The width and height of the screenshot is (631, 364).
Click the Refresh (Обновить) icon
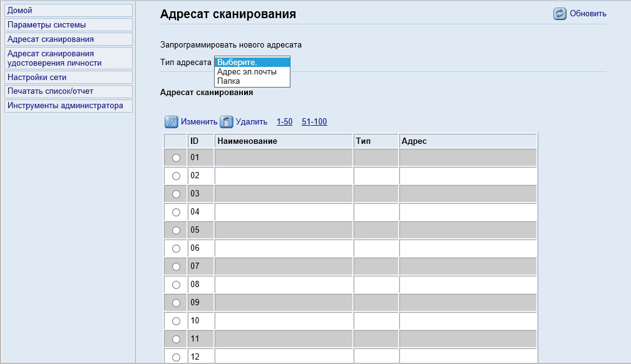[x=560, y=14]
